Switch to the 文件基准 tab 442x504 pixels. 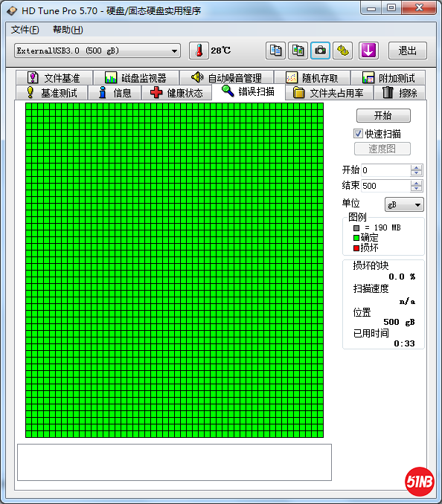(54, 78)
